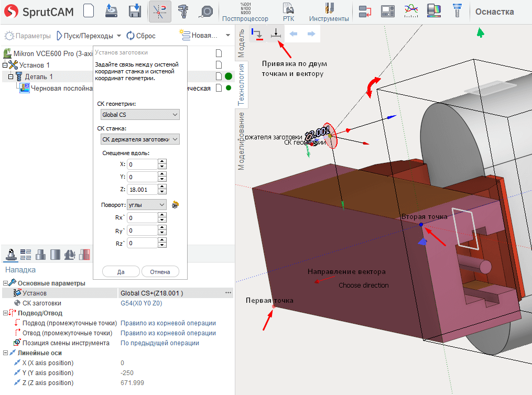Collapse the Основные параметры group
532x395 pixels.
tap(5, 283)
